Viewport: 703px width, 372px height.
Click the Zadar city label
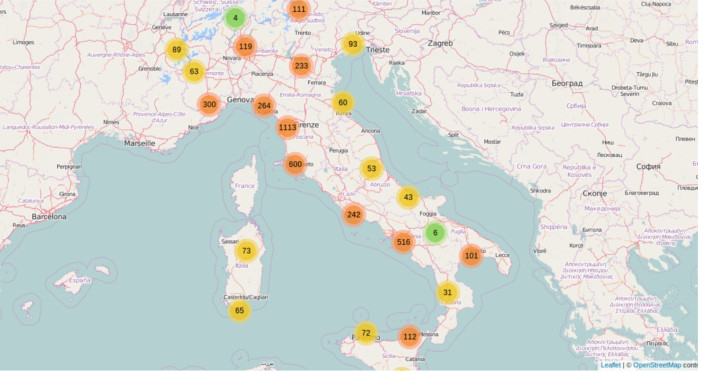(419, 111)
